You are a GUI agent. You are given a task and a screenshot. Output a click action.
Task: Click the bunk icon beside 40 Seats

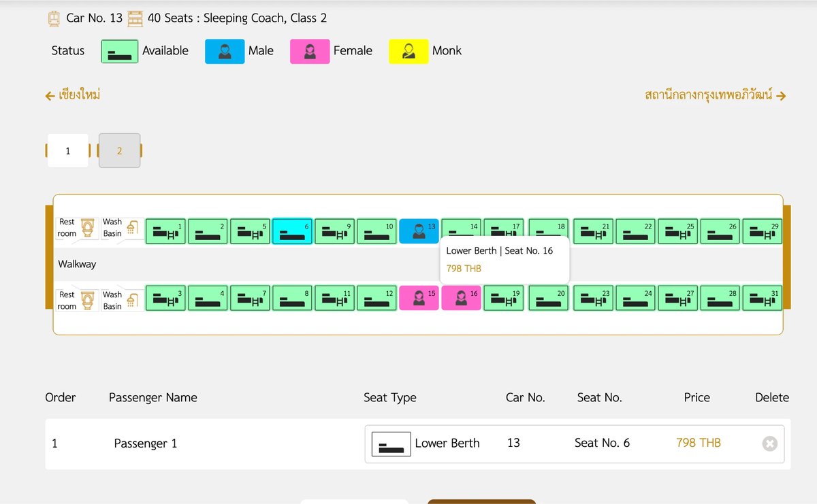tap(135, 18)
